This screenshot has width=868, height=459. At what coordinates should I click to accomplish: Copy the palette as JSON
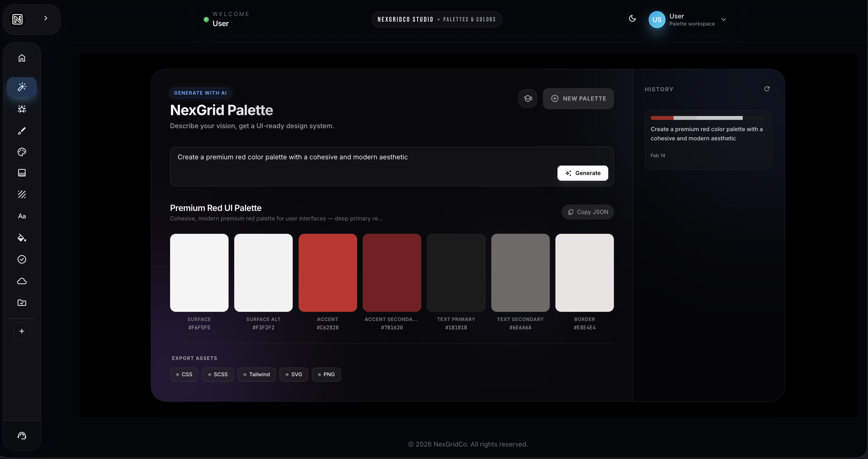click(587, 212)
